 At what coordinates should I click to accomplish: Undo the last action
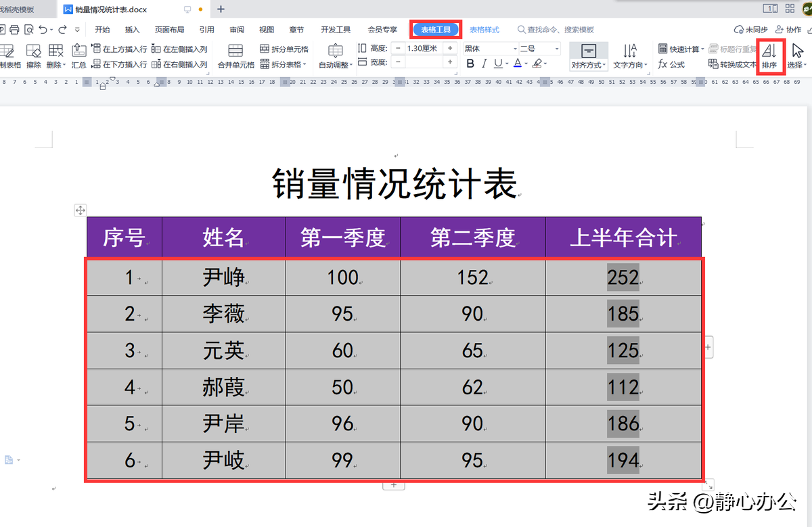44,30
